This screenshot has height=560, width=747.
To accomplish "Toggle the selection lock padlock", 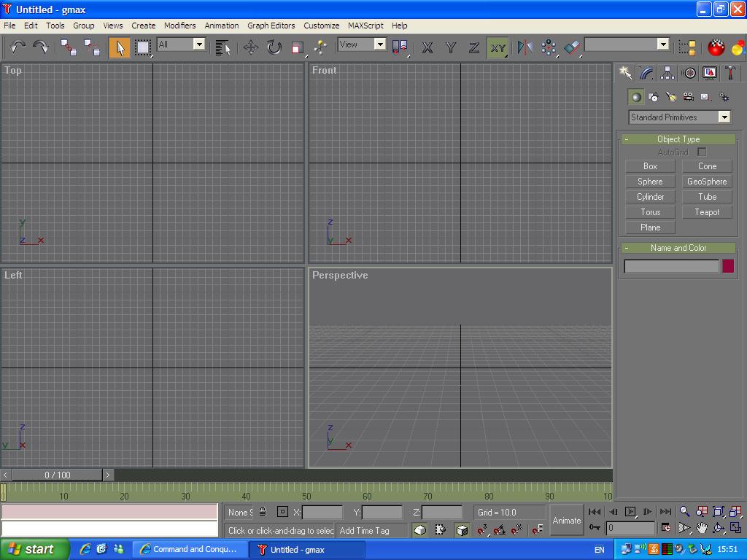I will pyautogui.click(x=263, y=512).
